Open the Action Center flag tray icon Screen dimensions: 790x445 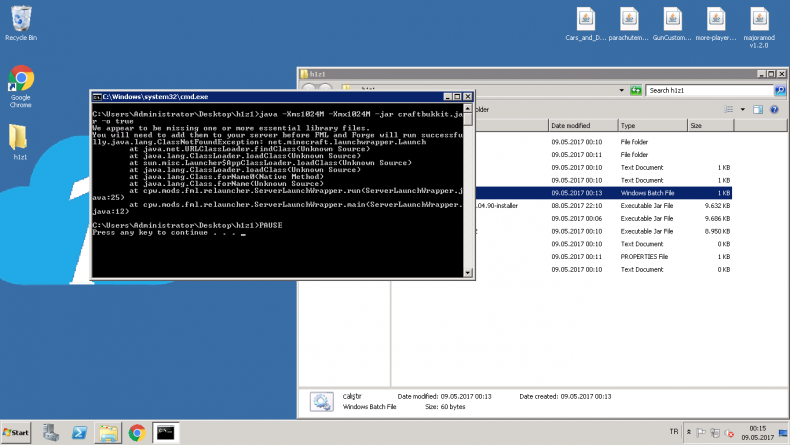click(x=701, y=432)
